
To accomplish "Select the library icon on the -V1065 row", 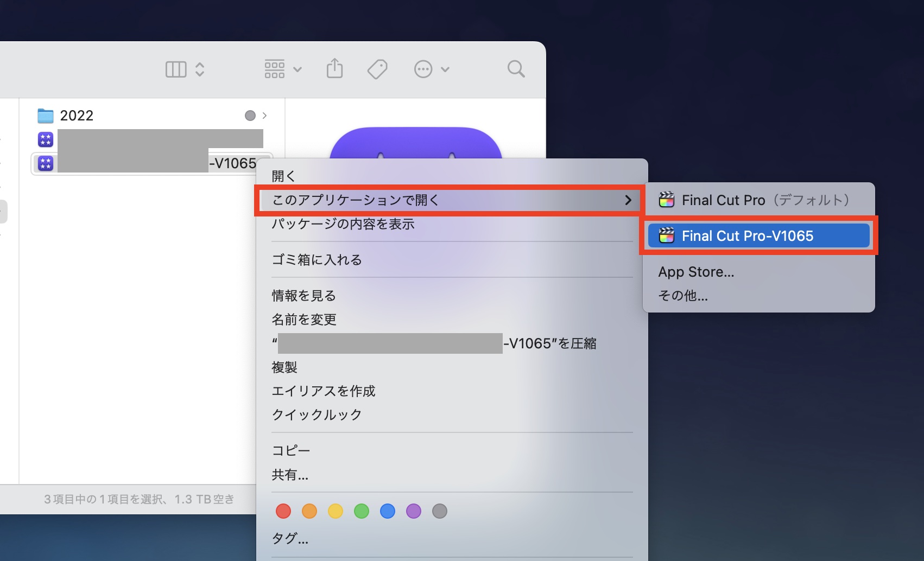I will tap(46, 163).
